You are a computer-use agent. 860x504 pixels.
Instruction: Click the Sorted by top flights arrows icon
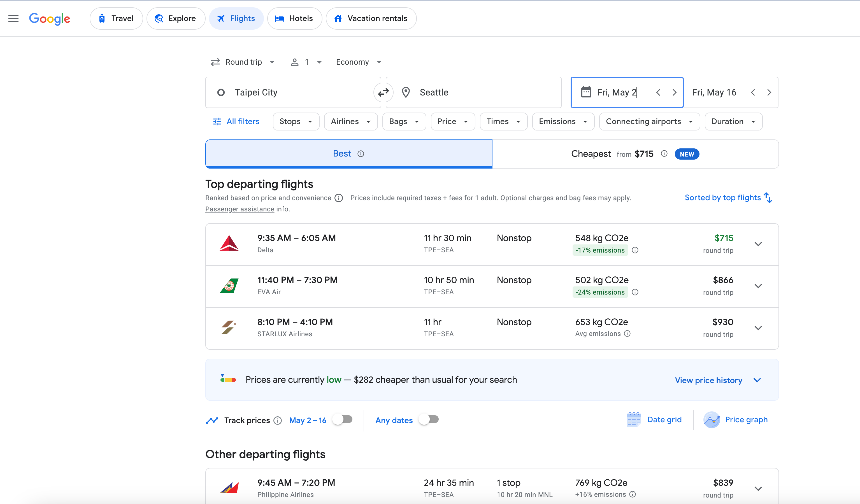768,198
